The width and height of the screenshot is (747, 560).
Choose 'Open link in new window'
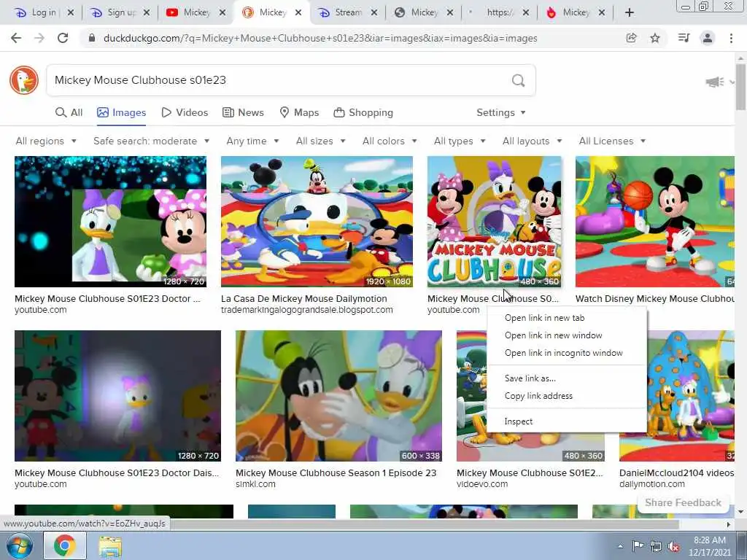click(x=567, y=335)
